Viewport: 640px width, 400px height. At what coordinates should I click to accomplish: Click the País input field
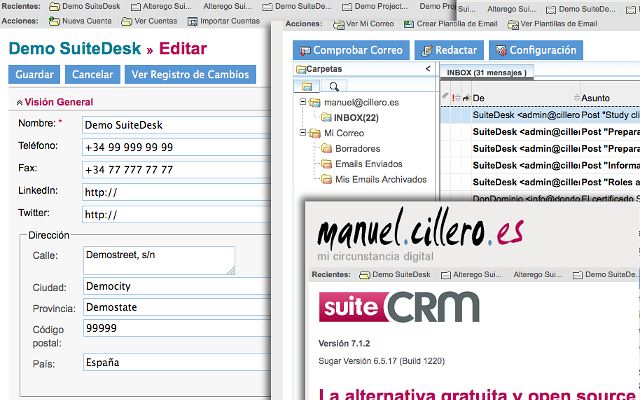(x=177, y=362)
